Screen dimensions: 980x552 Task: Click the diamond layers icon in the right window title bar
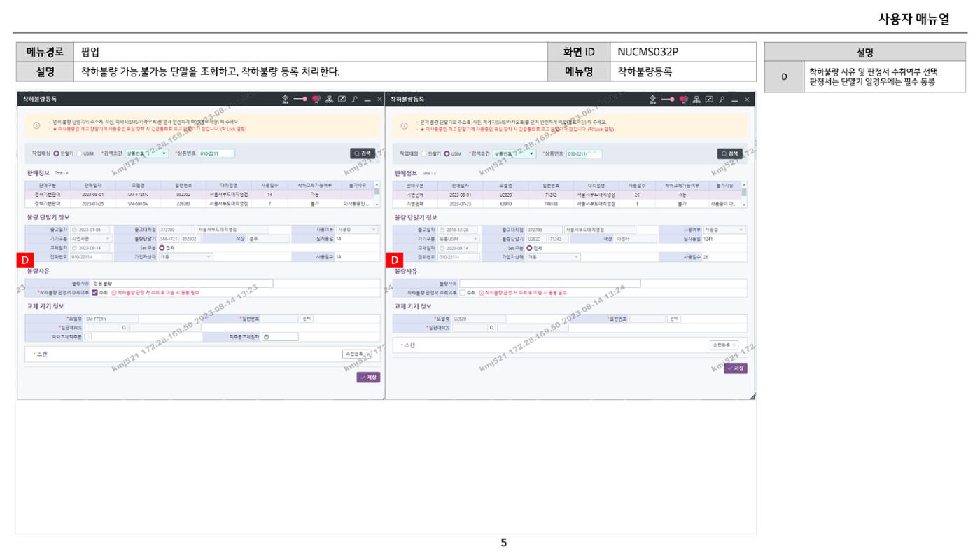tap(653, 99)
